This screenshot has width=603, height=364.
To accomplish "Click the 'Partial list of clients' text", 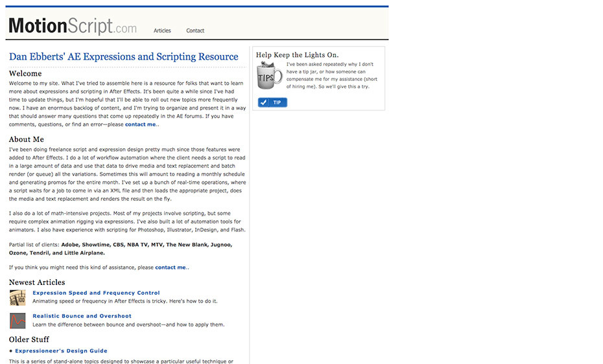I will [34, 245].
